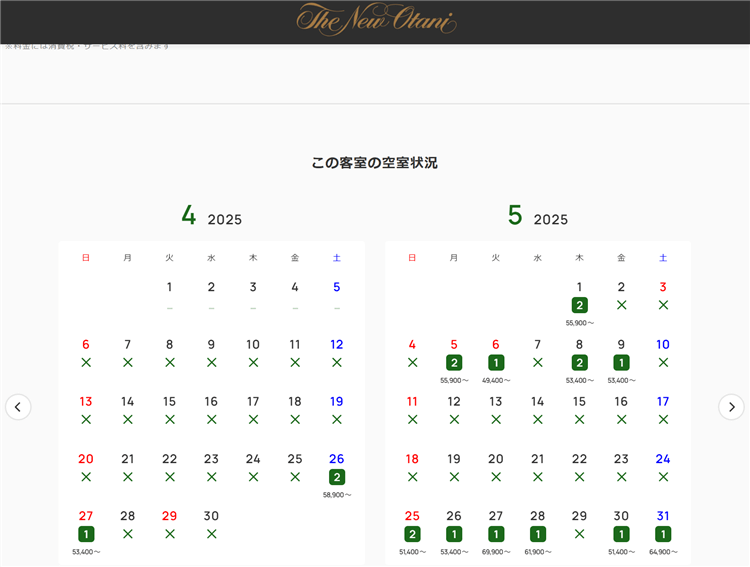750x567 pixels.
Task: Choose May 25 with 2 rooms left
Action: (x=412, y=534)
